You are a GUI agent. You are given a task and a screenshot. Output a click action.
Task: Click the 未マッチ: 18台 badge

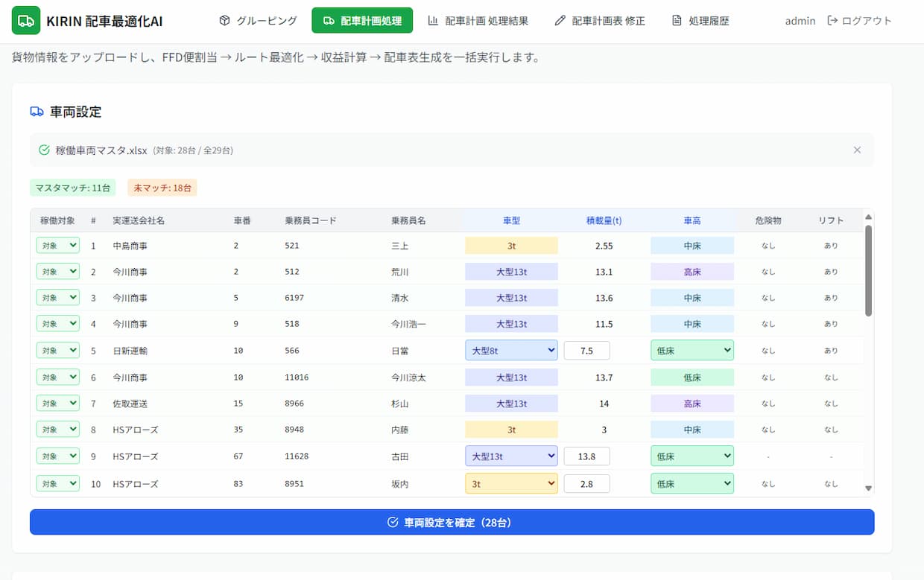point(162,188)
